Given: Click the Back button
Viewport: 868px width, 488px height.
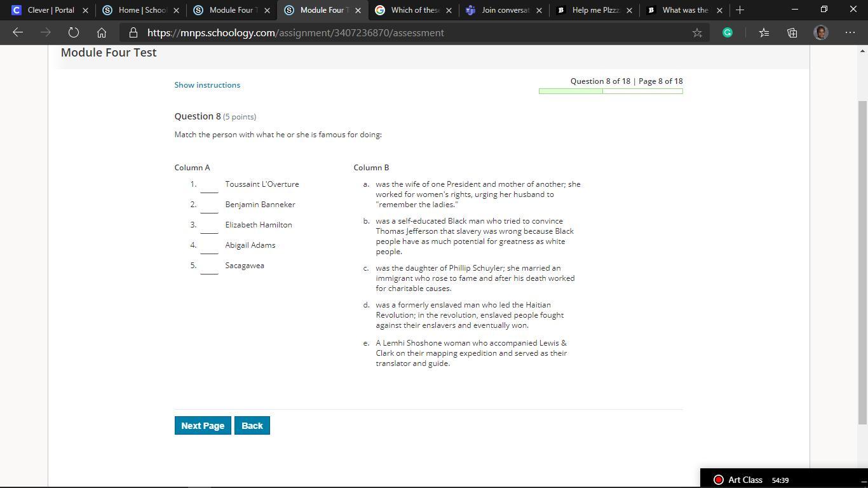Looking at the screenshot, I should pos(252,426).
